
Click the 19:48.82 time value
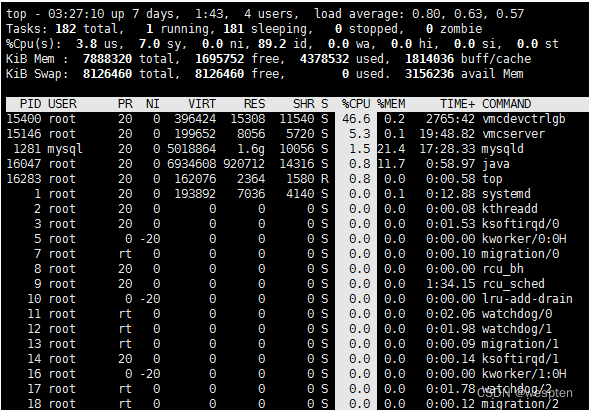(x=447, y=134)
